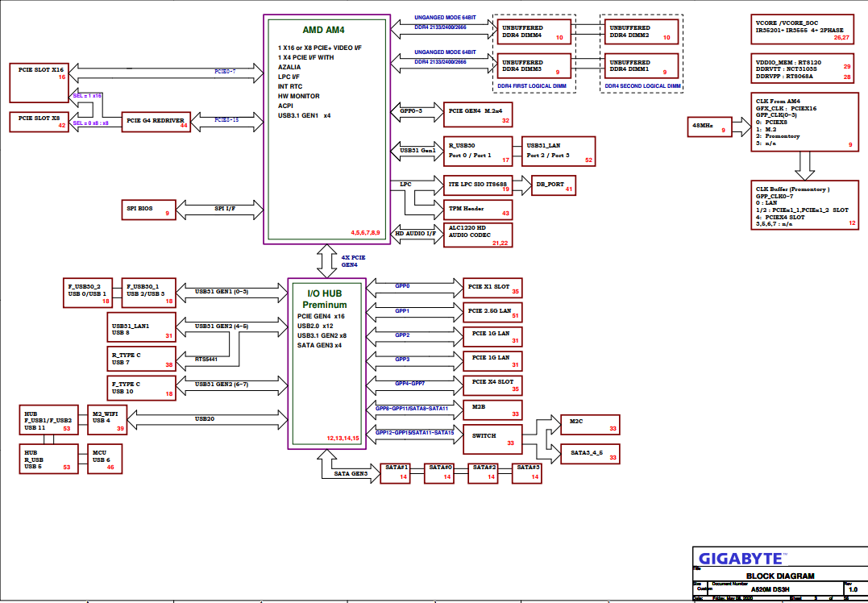Select the SATA#0 block

click(439, 473)
